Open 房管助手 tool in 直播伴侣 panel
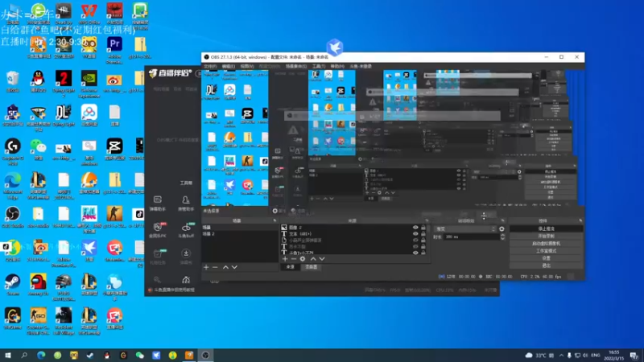Image resolution: width=644 pixels, height=362 pixels. coord(186,204)
